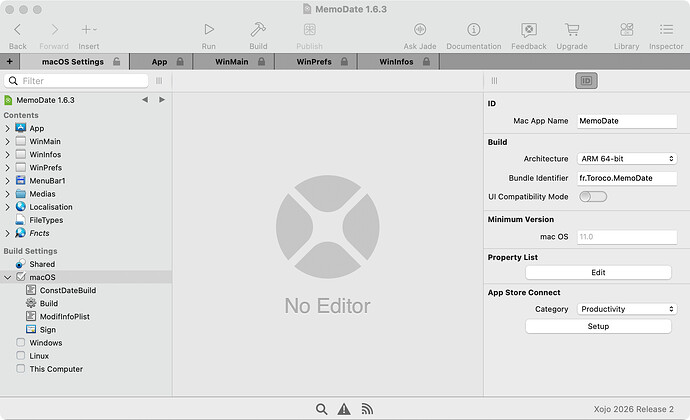Select the ID inspector tab icon
Image resolution: width=690 pixels, height=420 pixels.
[586, 81]
